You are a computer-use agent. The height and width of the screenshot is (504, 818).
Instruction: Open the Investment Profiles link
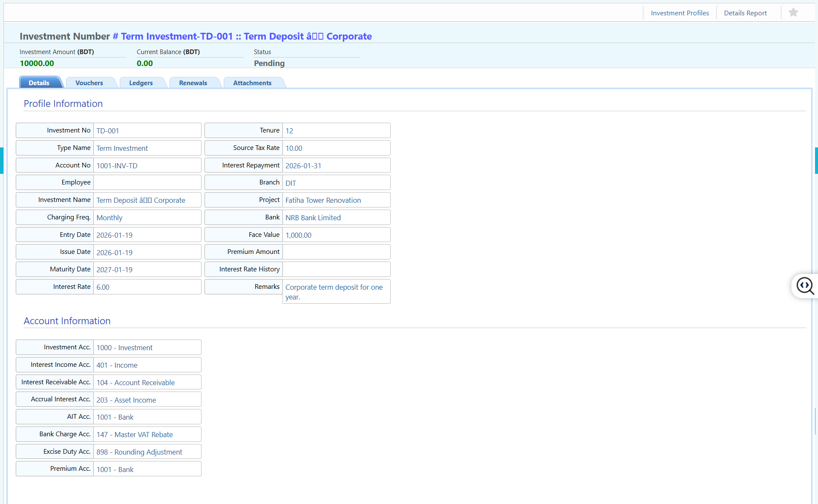click(680, 13)
